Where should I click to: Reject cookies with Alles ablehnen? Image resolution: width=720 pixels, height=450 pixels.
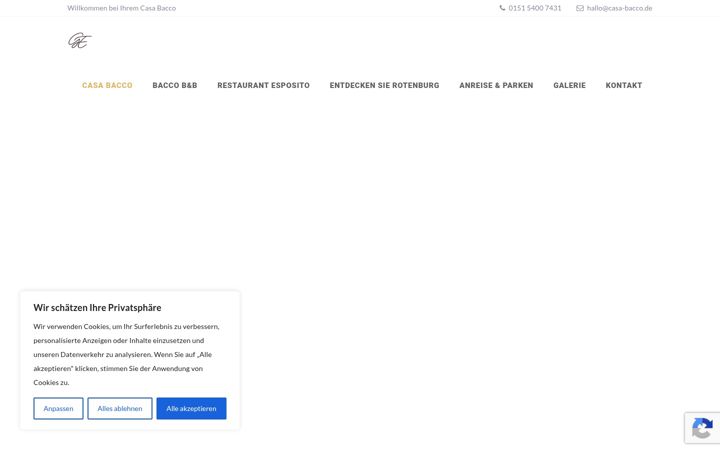click(x=120, y=408)
